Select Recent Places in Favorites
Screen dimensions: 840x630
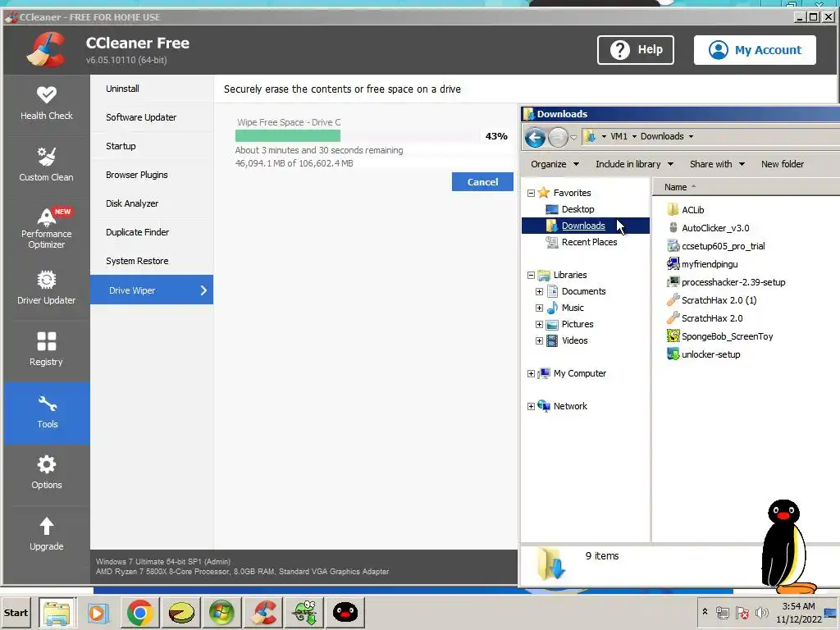[x=589, y=242]
